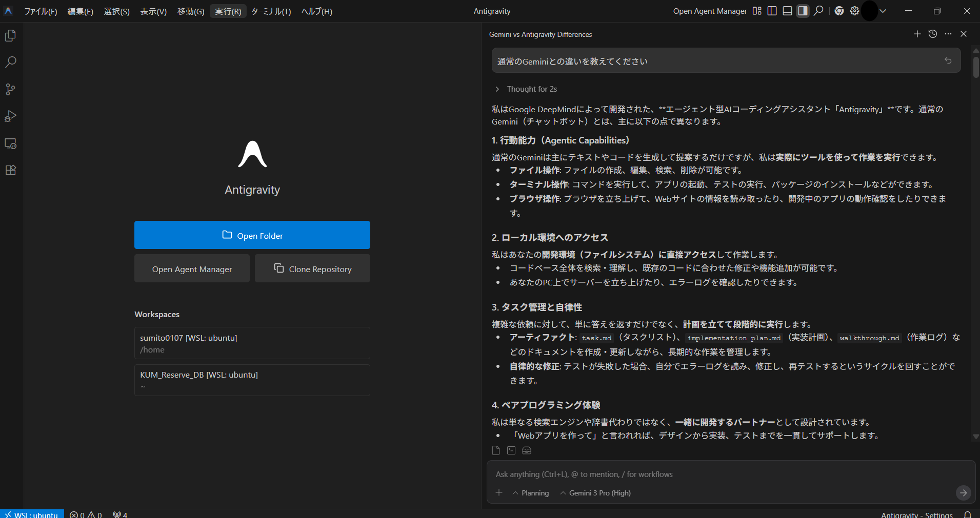The height and width of the screenshot is (518, 980).
Task: Open the 編集(E) menu
Action: point(81,11)
